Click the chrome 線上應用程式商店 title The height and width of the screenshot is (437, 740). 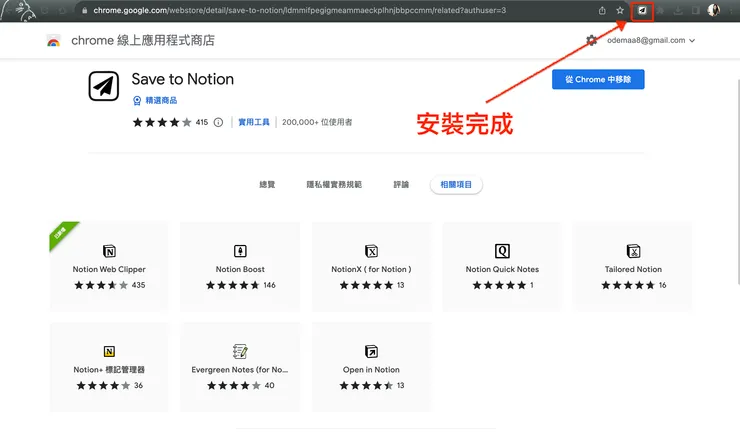[143, 41]
